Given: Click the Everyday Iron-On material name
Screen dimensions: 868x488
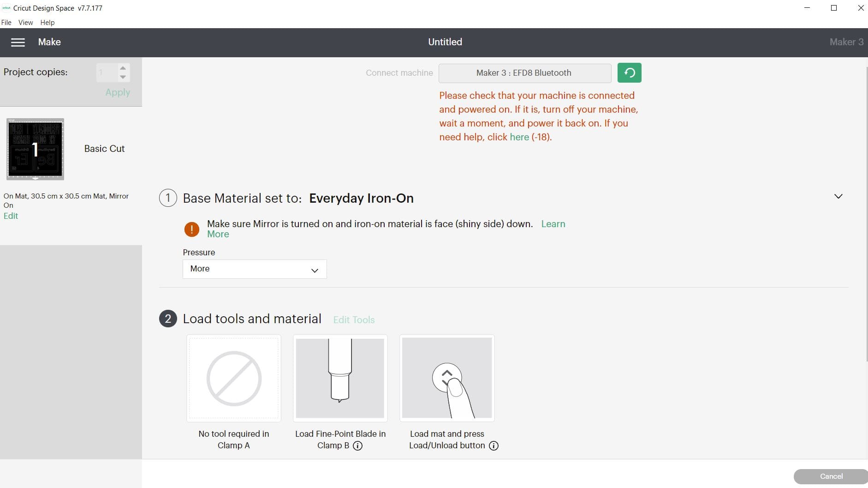Looking at the screenshot, I should pyautogui.click(x=361, y=198).
